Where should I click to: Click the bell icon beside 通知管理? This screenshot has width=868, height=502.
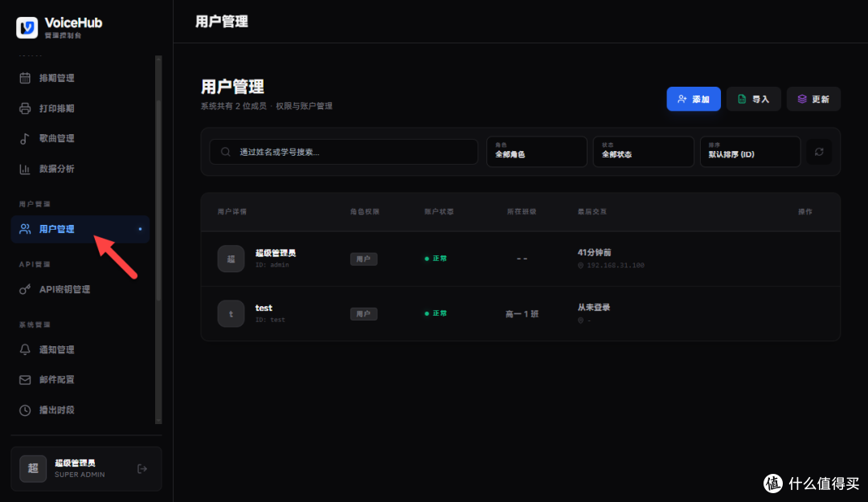click(x=25, y=350)
